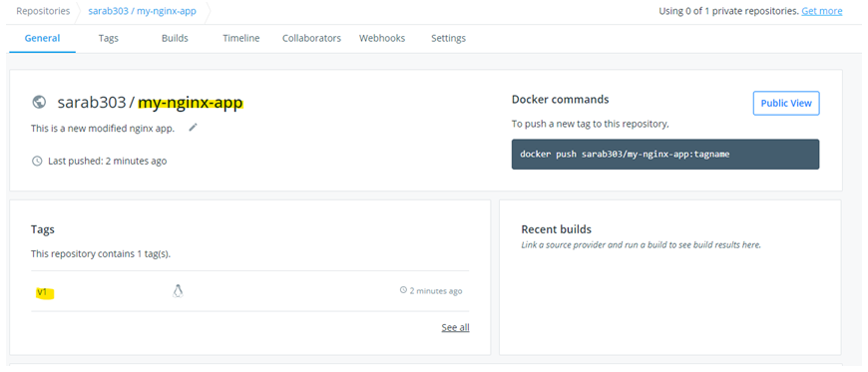Image resolution: width=868 pixels, height=372 pixels.
Task: Open the Collaborators tab
Action: point(311,38)
